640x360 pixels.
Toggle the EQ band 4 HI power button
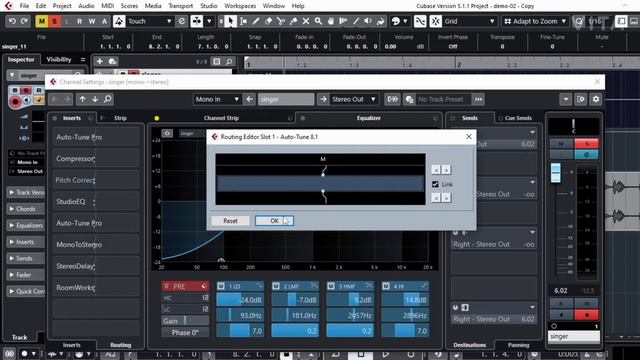tap(386, 286)
